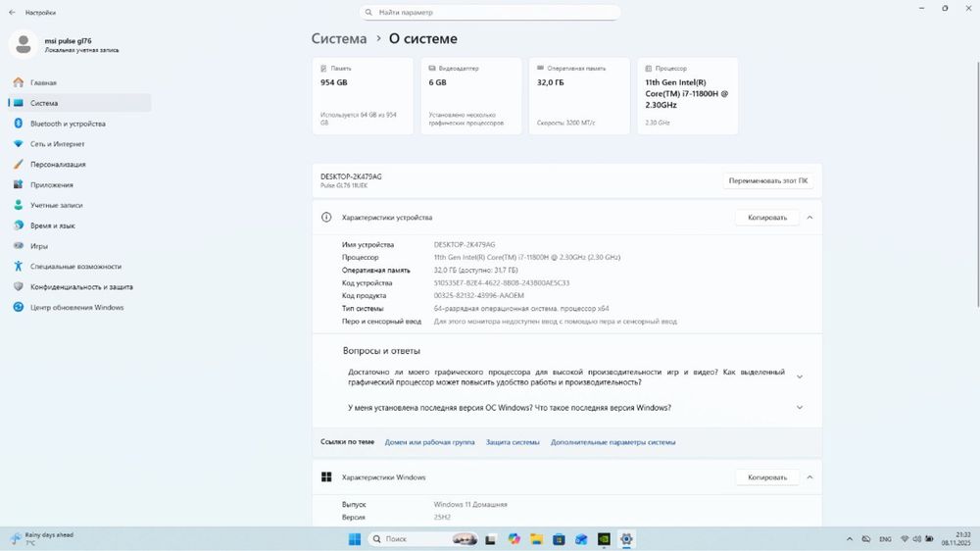Open the Windows Start menu
The width and height of the screenshot is (980, 551).
(x=355, y=539)
